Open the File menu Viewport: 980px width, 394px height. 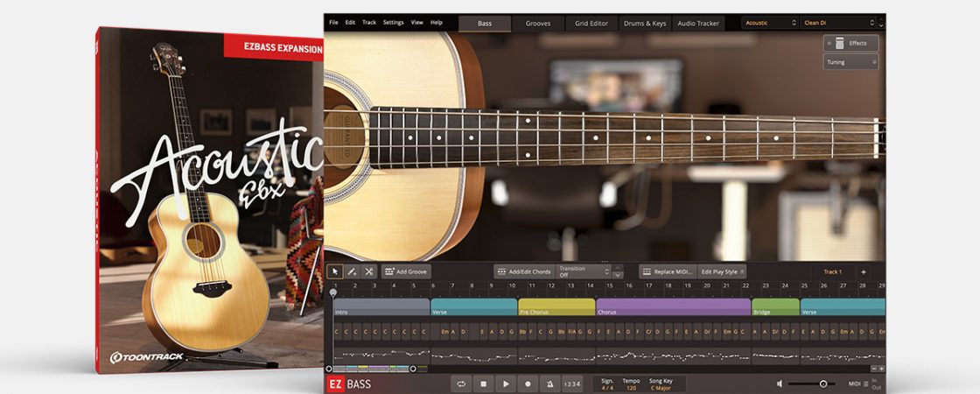click(x=333, y=23)
